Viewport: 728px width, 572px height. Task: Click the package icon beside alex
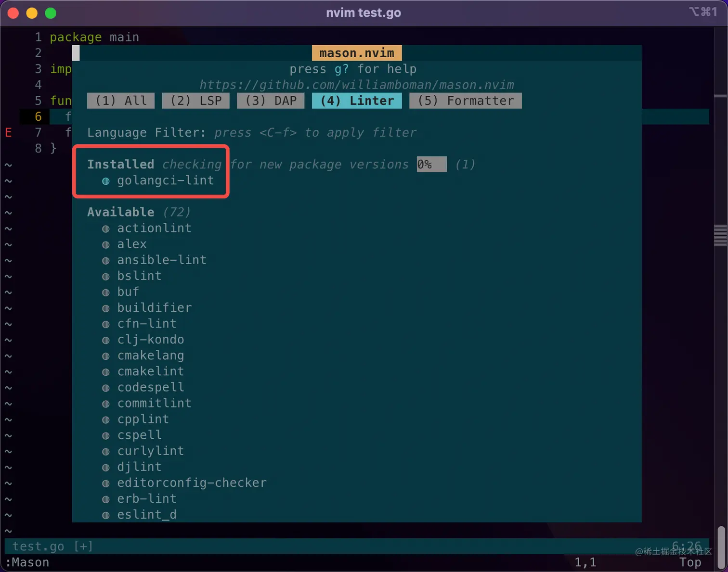click(106, 244)
